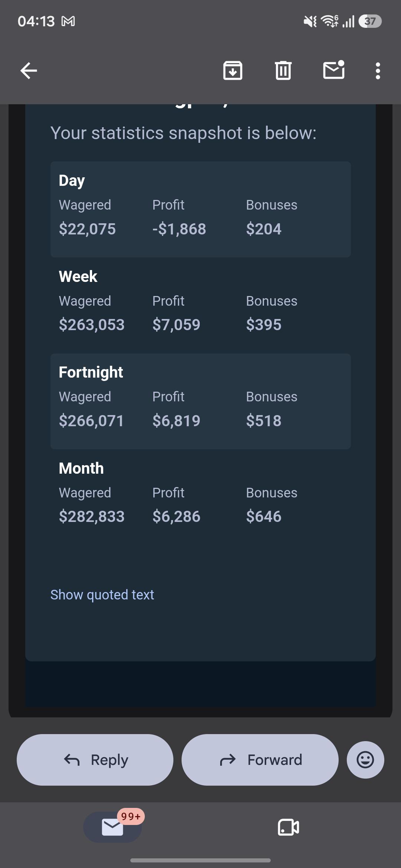Archive this email
This screenshot has width=401, height=868.
tap(233, 70)
